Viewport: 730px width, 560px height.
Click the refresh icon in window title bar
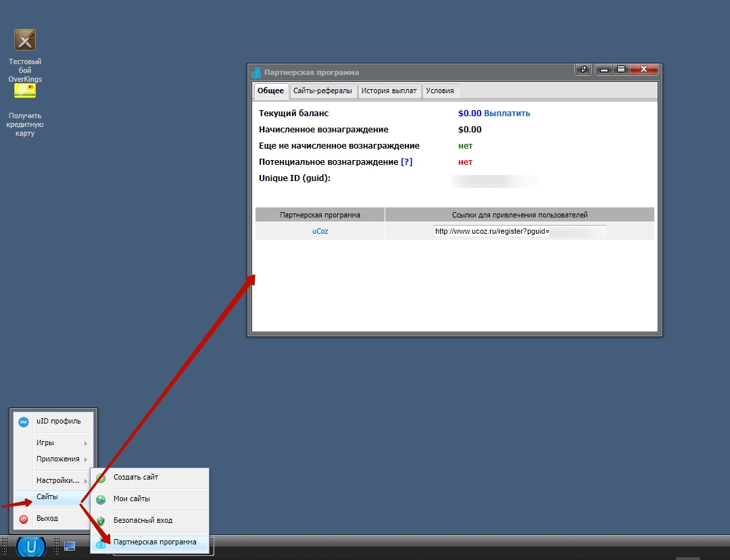583,70
